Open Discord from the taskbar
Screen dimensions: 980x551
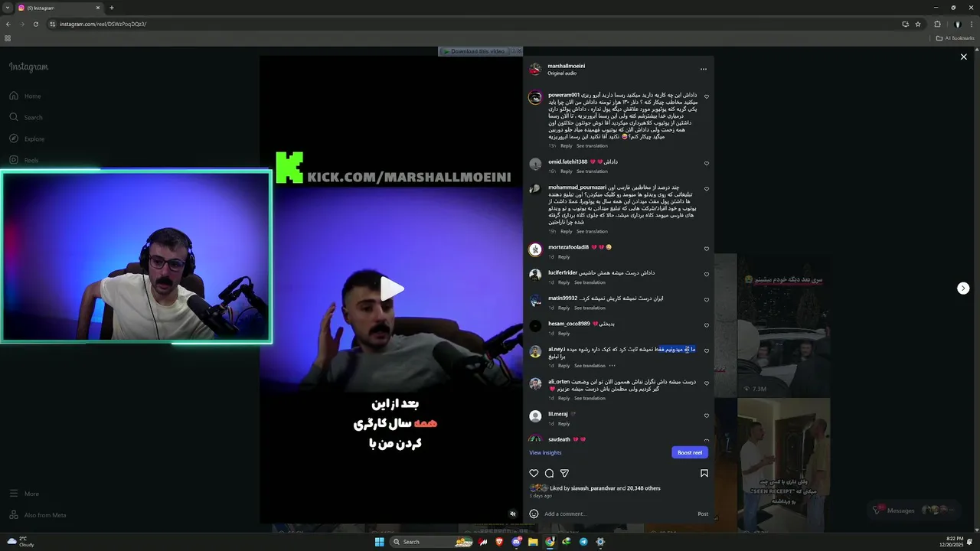(516, 542)
